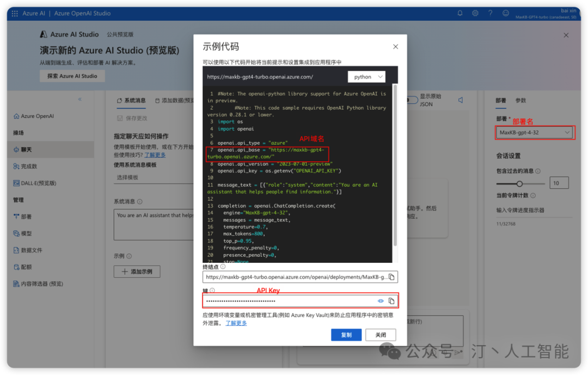Switch to the 参数 tab in right panel
Viewport: 588px width, 375px height.
[x=520, y=101]
